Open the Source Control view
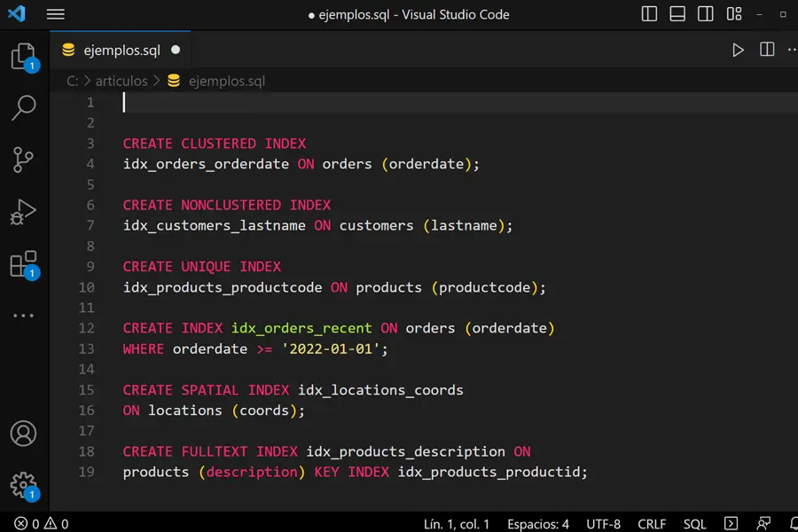The height and width of the screenshot is (532, 798). pos(23,160)
